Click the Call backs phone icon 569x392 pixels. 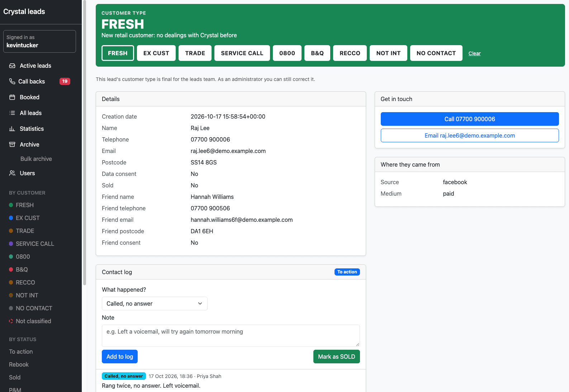pyautogui.click(x=12, y=81)
